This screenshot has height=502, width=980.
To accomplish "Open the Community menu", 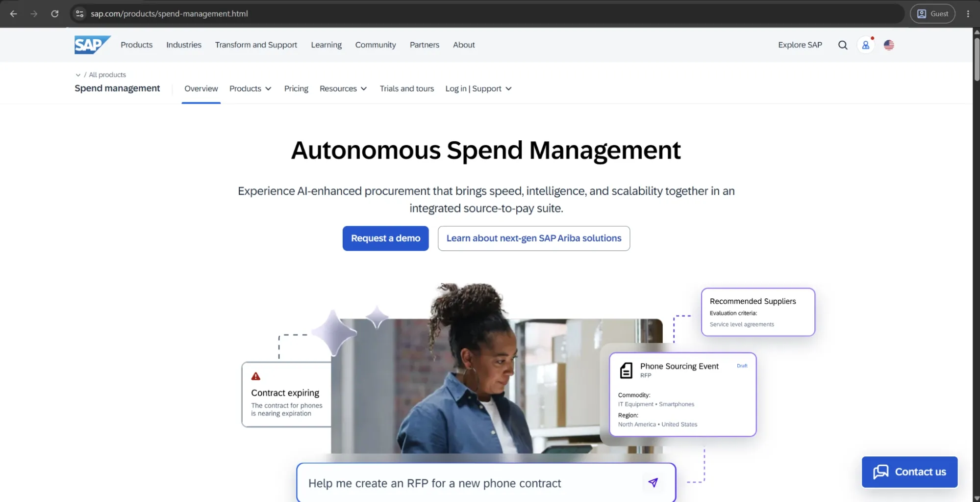I will click(x=376, y=45).
